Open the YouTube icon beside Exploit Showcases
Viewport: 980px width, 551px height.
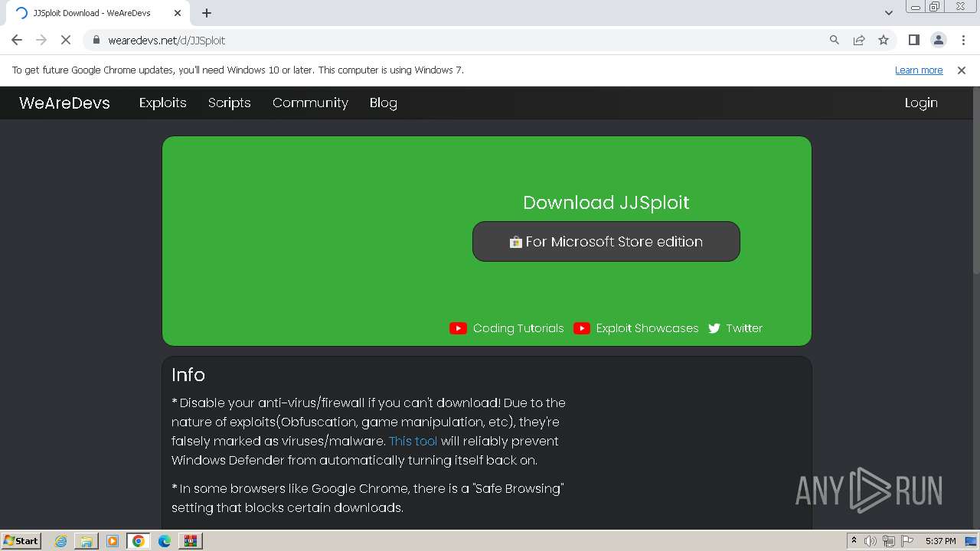coord(582,328)
